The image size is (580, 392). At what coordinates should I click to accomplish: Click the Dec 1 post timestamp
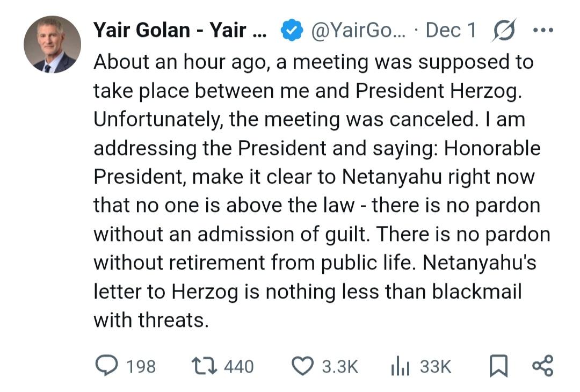[451, 31]
